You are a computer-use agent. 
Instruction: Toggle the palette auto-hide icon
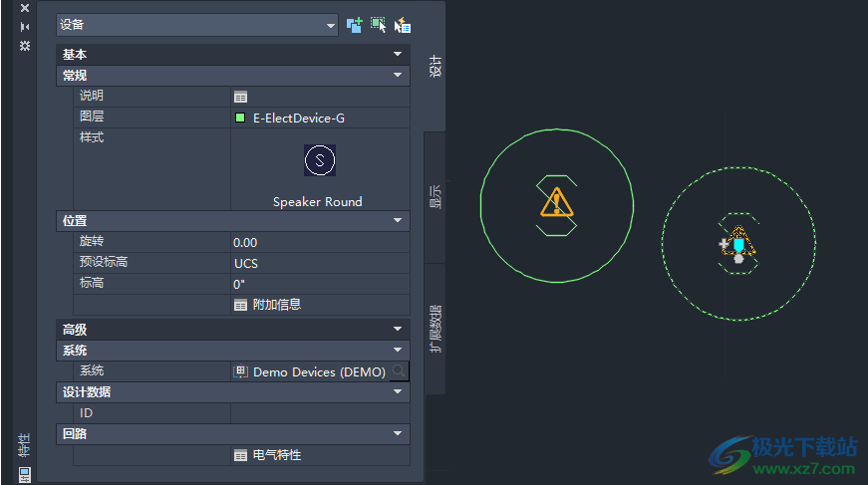(25, 27)
